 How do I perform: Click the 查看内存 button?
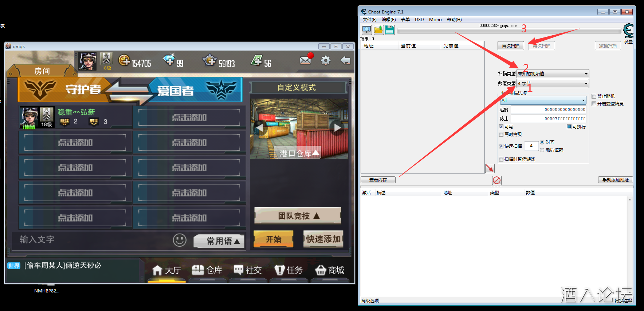[x=378, y=180]
